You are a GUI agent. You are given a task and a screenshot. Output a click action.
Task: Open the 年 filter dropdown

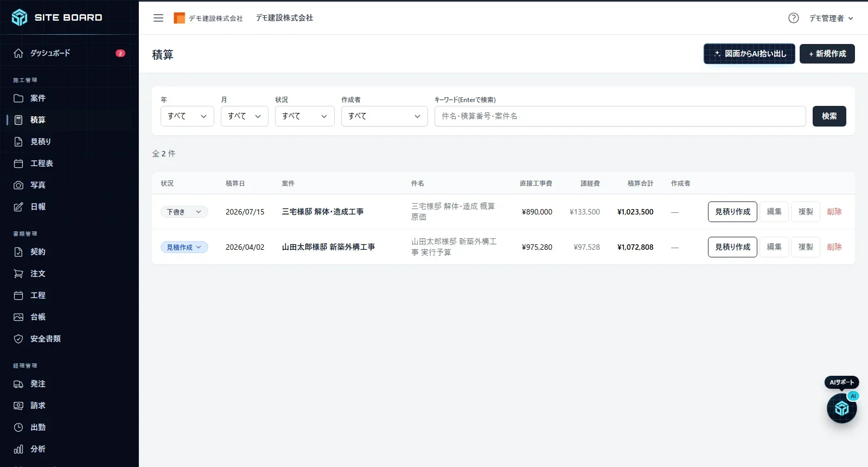187,116
